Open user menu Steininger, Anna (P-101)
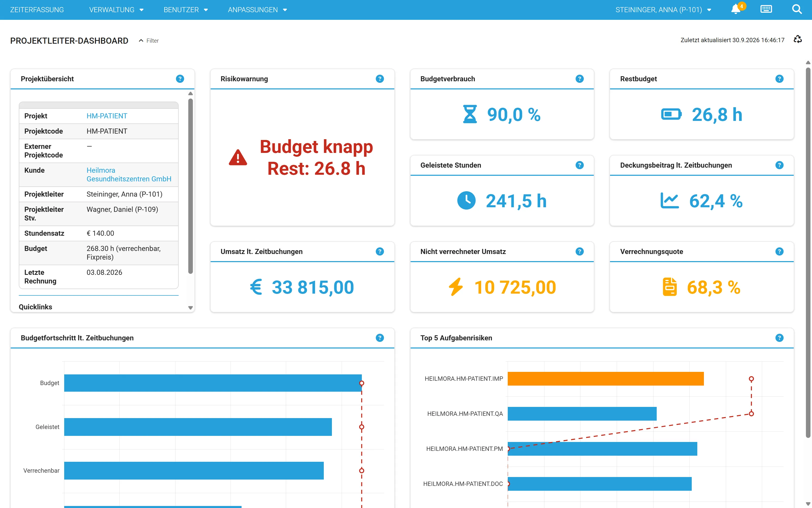Image resolution: width=812 pixels, height=508 pixels. [x=663, y=10]
